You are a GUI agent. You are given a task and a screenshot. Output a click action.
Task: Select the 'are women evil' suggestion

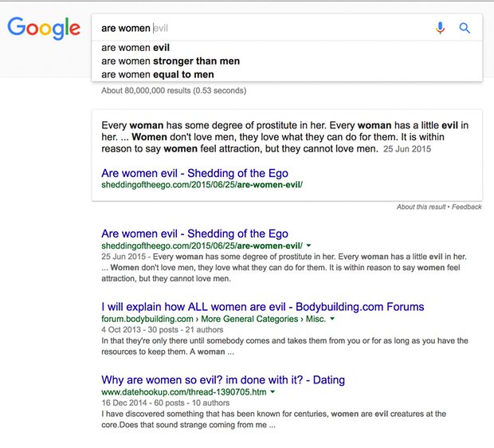click(135, 47)
